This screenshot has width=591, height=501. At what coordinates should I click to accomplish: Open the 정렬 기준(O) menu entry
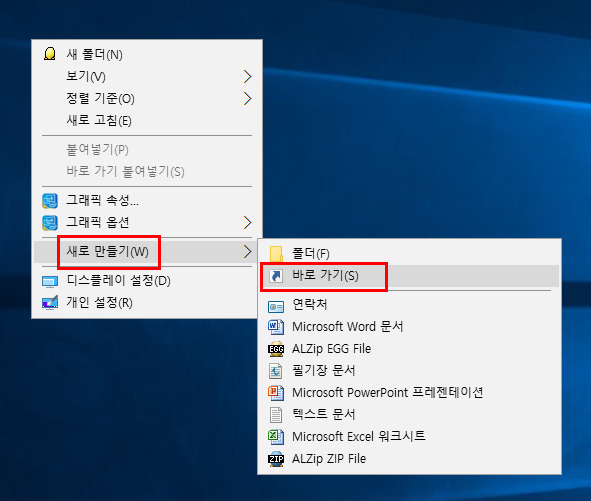click(147, 98)
